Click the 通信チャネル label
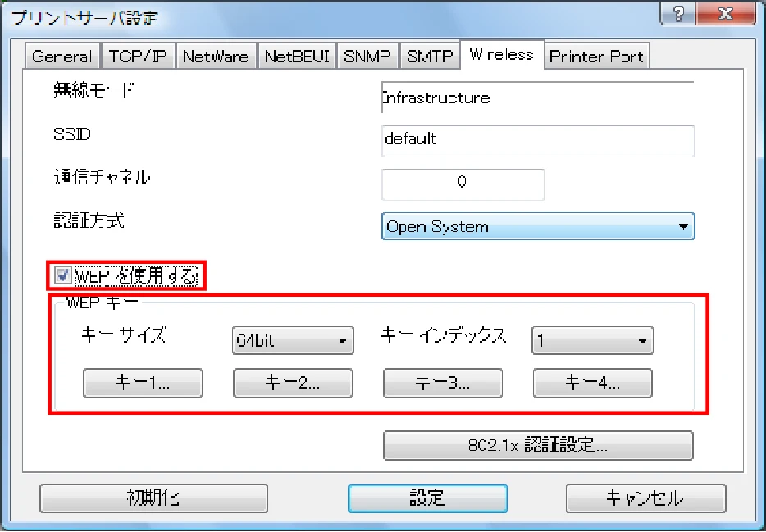The height and width of the screenshot is (532, 766). click(102, 177)
